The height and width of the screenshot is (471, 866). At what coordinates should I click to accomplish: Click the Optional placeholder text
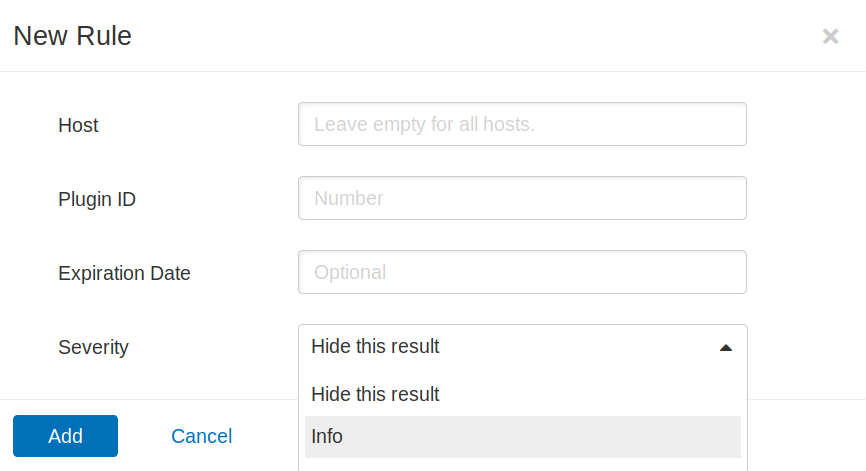click(350, 272)
